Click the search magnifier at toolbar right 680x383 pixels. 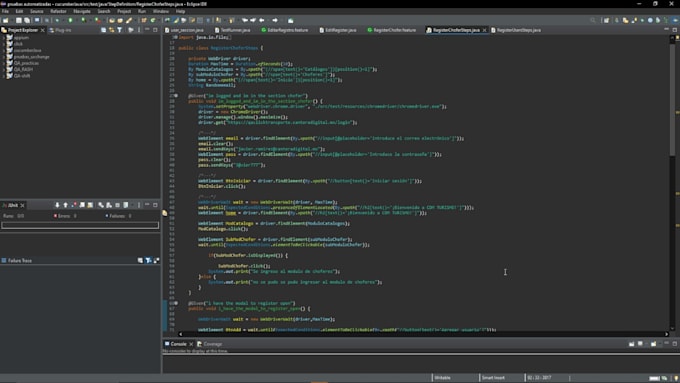click(593, 20)
